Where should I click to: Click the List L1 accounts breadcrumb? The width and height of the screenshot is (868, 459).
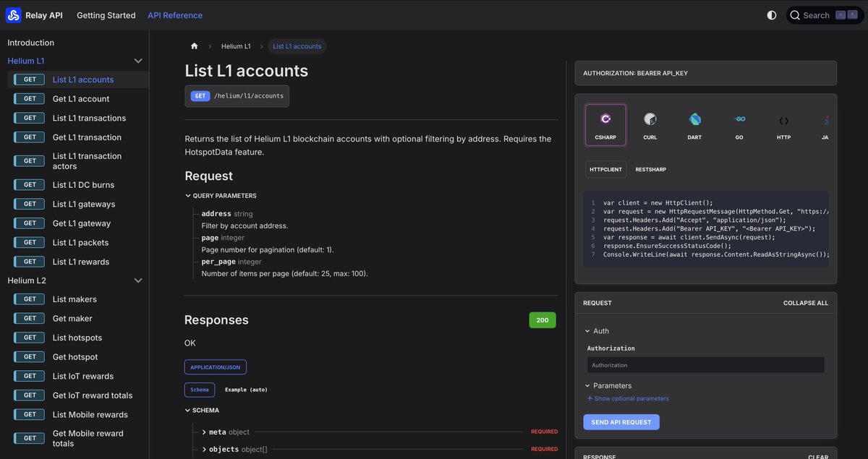(x=297, y=46)
